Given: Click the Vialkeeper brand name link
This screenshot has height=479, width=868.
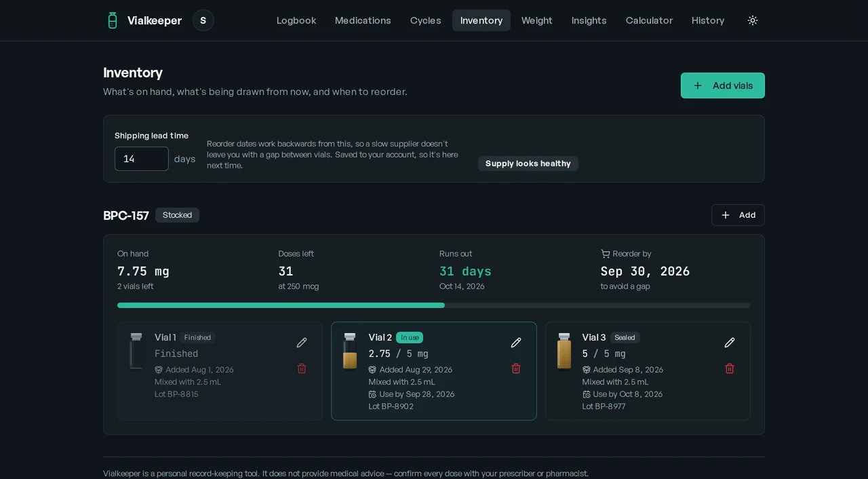Looking at the screenshot, I should click(155, 20).
